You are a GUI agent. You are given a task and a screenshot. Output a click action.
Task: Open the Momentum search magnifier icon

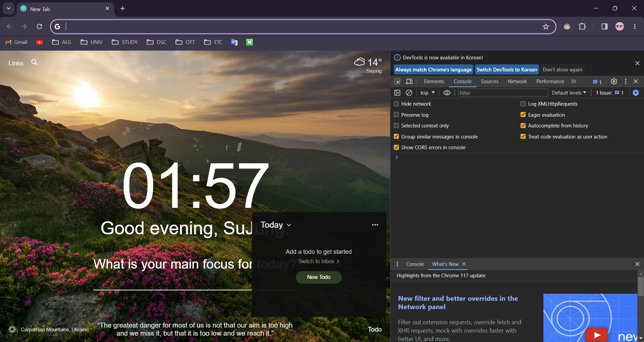34,62
